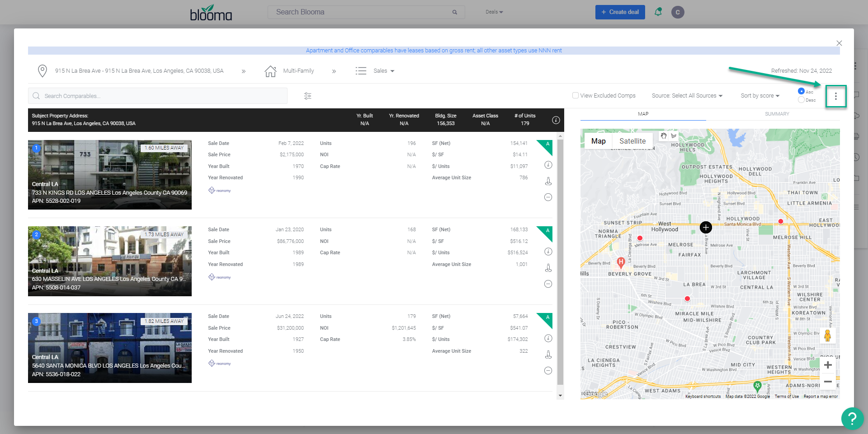Switch to the MAP tab
Screen dimensions: 868x434
(643, 114)
